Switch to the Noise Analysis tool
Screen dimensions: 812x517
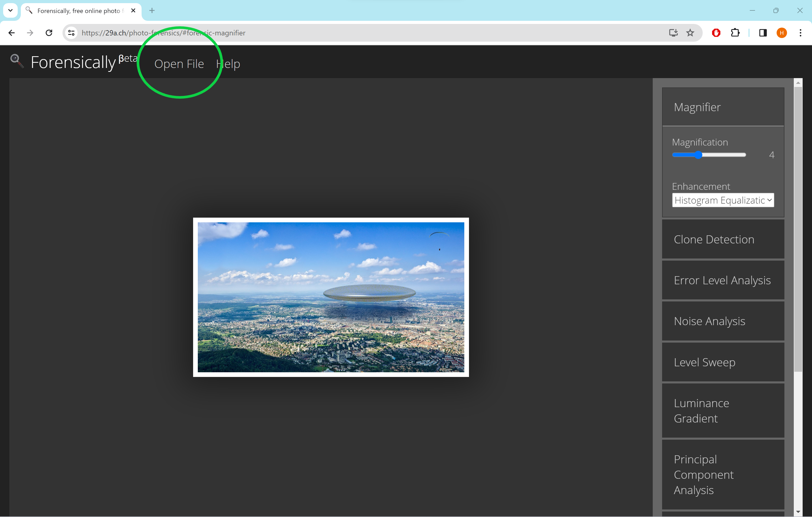point(723,321)
